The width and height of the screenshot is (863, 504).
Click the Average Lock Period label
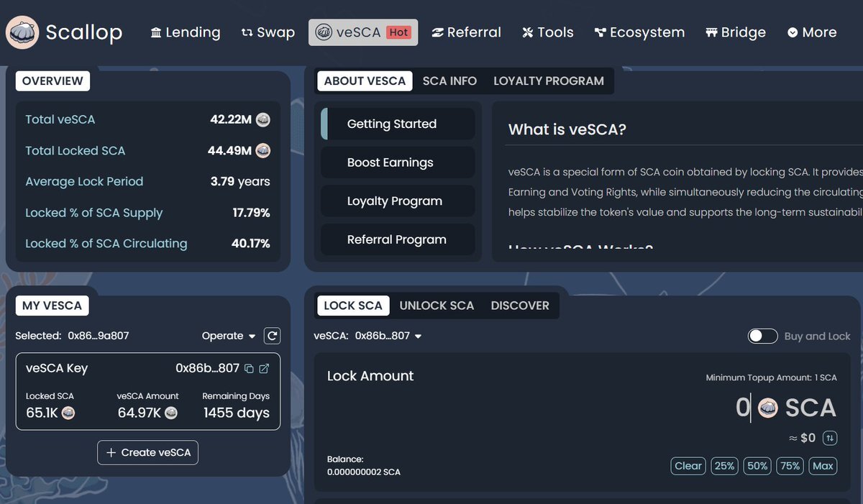coord(84,181)
